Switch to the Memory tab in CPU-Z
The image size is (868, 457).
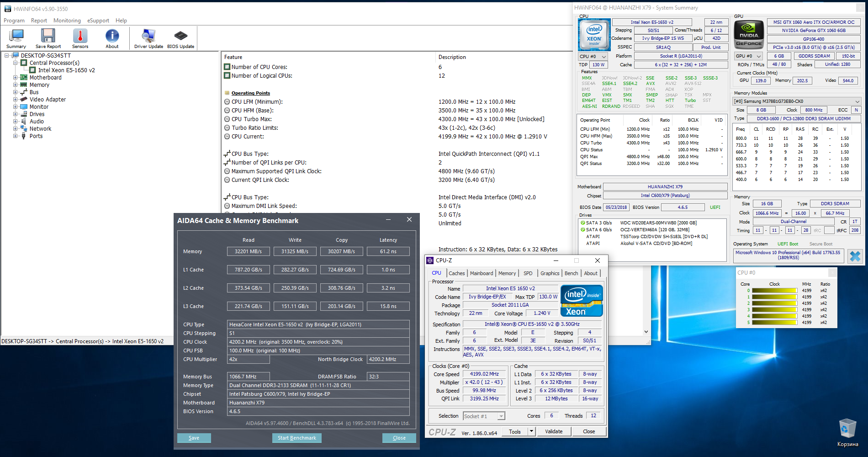click(x=507, y=273)
